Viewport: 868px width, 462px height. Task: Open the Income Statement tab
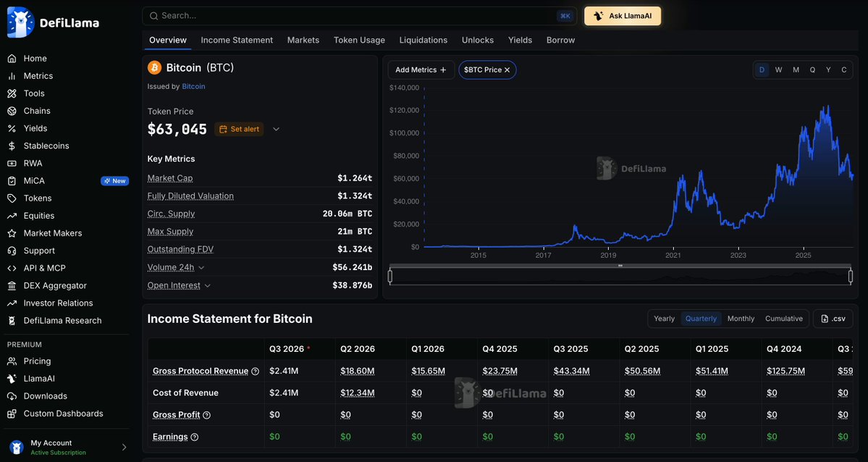[x=237, y=40]
